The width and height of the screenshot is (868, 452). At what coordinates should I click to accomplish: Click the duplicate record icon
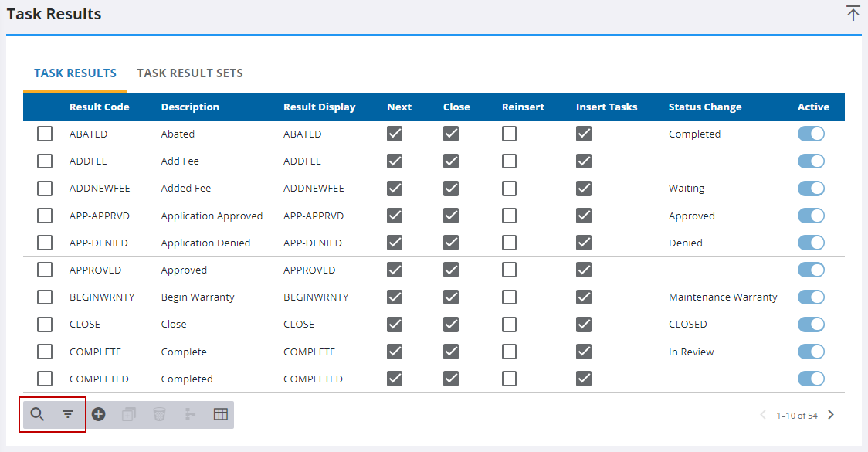point(128,414)
